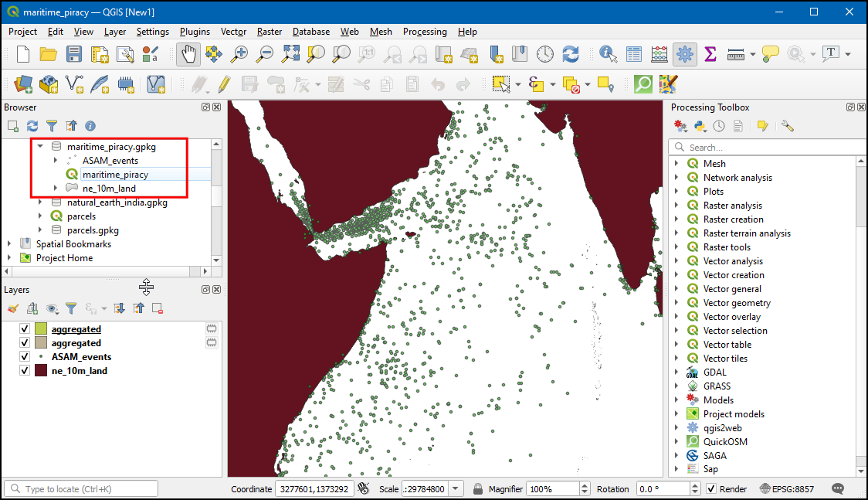The image size is (868, 500).
Task: Uncheck the ne_10m_land layer checkbox
Action: coord(25,370)
